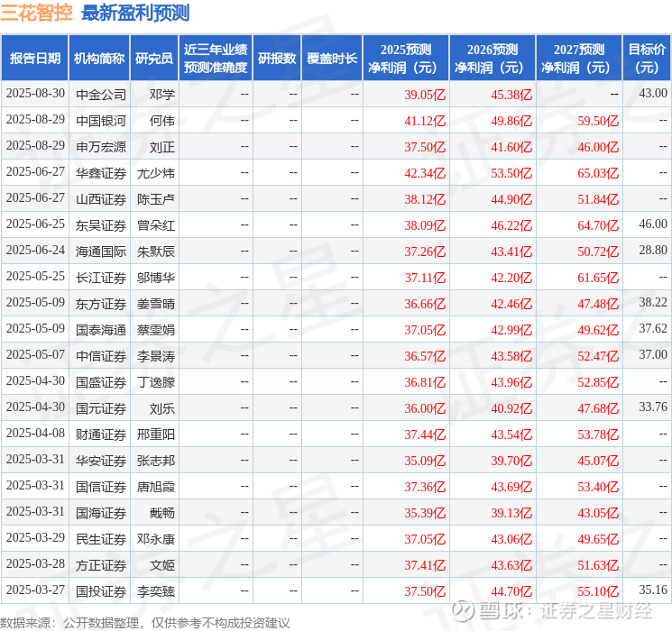The image size is (672, 631).
Task: Click institution cell 申万宏源
Action: 101,147
